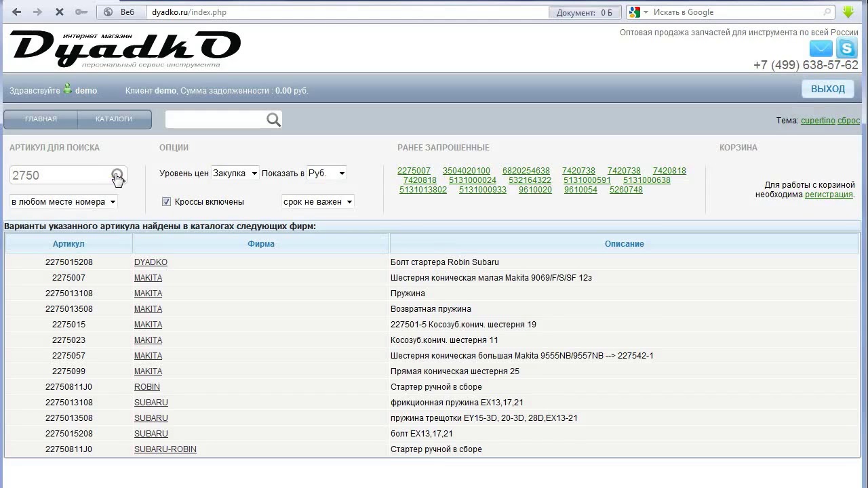Open previously requested 5131013802 link
Screen dimensions: 868x488
423,190
